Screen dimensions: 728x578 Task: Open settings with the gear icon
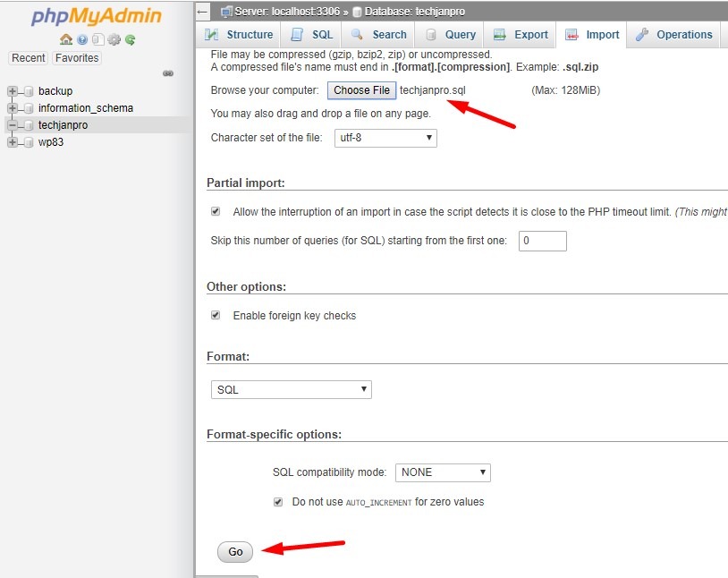114,40
